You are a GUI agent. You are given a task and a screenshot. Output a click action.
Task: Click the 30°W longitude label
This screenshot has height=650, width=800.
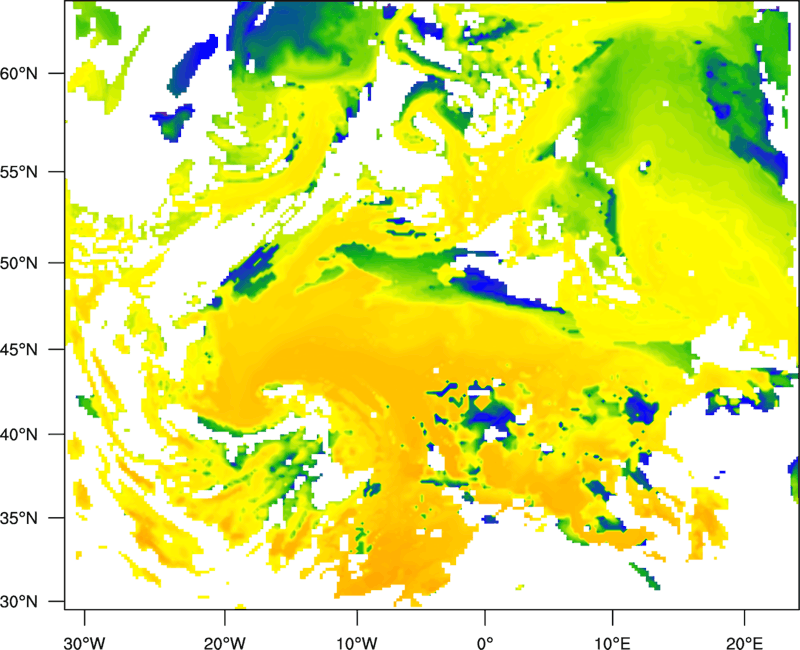tap(84, 643)
